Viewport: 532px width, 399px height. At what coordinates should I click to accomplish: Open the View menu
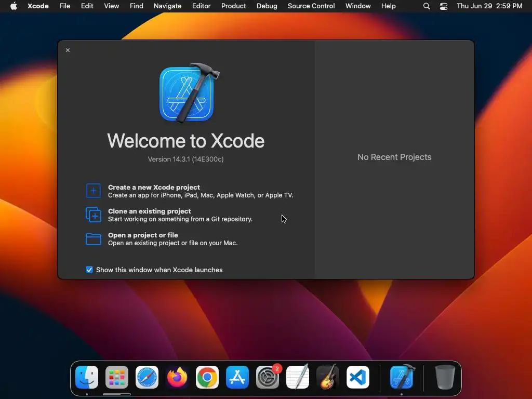tap(112, 6)
